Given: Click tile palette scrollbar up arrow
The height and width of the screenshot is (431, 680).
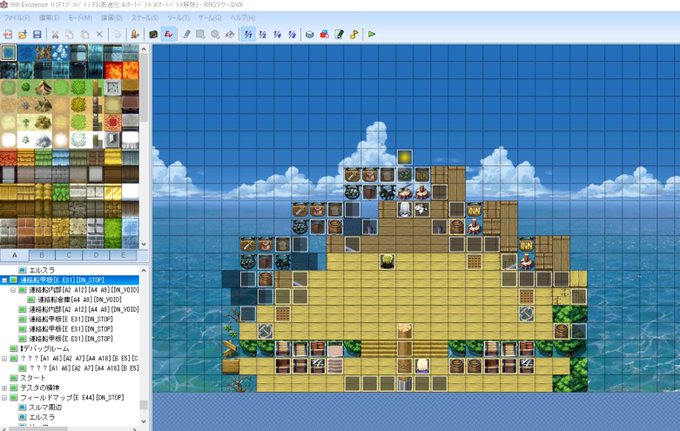Looking at the screenshot, I should coord(144,49).
